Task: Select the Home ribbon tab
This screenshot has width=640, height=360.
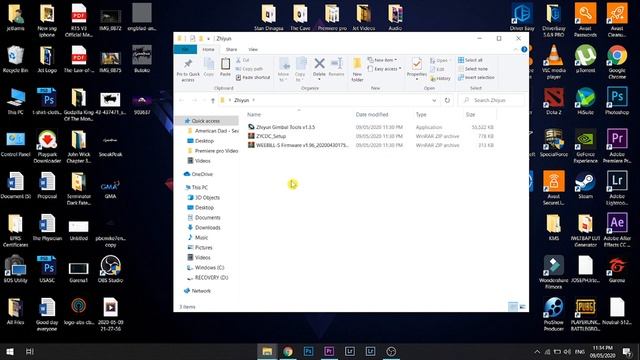Action: point(209,49)
